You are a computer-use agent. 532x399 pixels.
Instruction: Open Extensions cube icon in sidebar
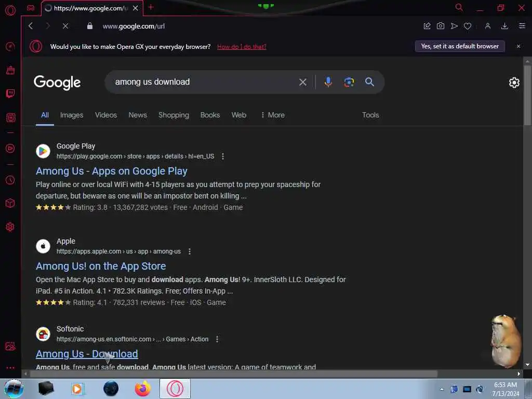10,203
